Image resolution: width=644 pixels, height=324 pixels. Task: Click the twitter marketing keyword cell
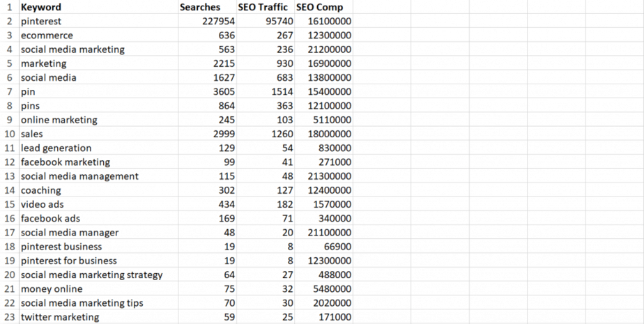[60, 317]
